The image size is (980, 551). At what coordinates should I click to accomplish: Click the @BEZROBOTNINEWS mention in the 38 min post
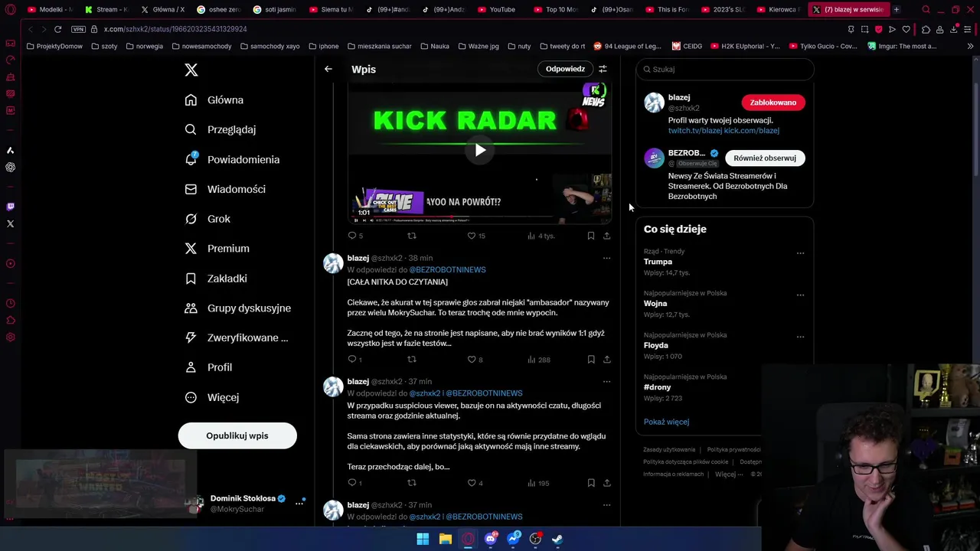pyautogui.click(x=447, y=270)
